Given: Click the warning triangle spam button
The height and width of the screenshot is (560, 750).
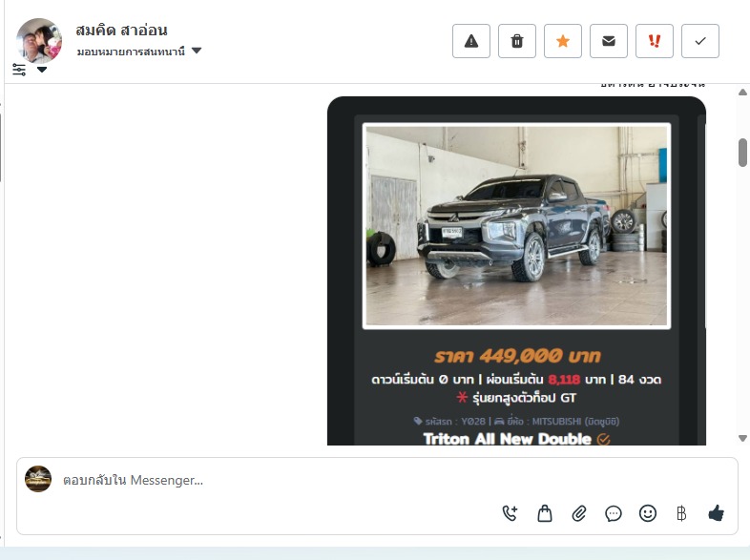Looking at the screenshot, I should coord(471,41).
